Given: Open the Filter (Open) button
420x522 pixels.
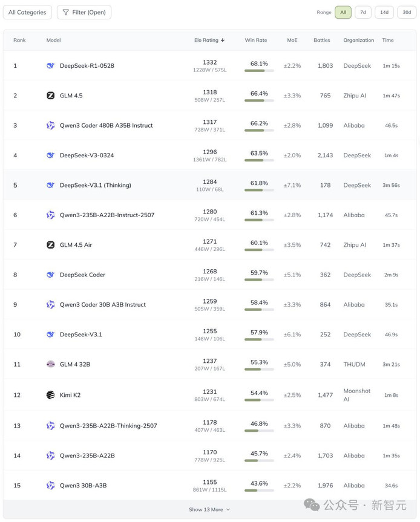Looking at the screenshot, I should [x=84, y=12].
